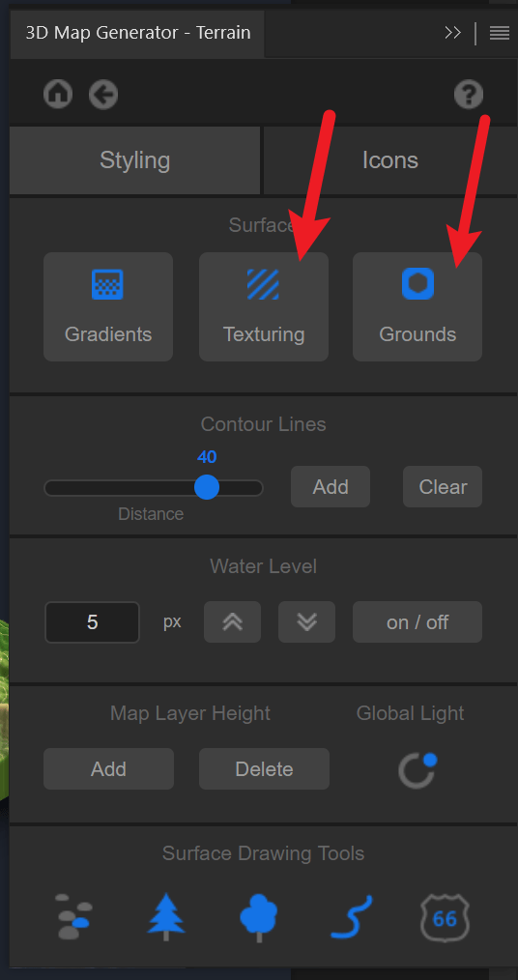The height and width of the screenshot is (980, 518).
Task: Click the contour lines distance slider handle
Action: 207,487
